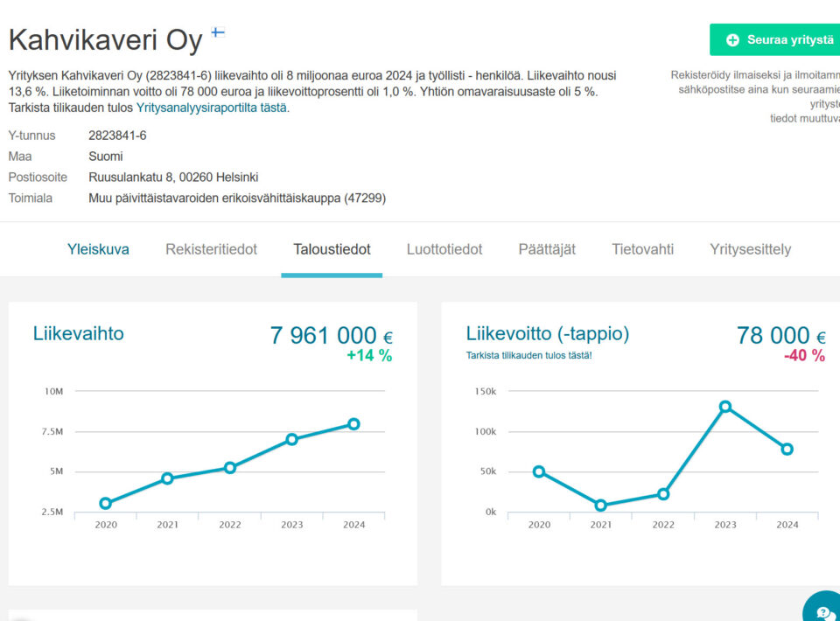Click the 2021 data point on Liikevaihto chart
The image size is (840, 621).
(167, 478)
